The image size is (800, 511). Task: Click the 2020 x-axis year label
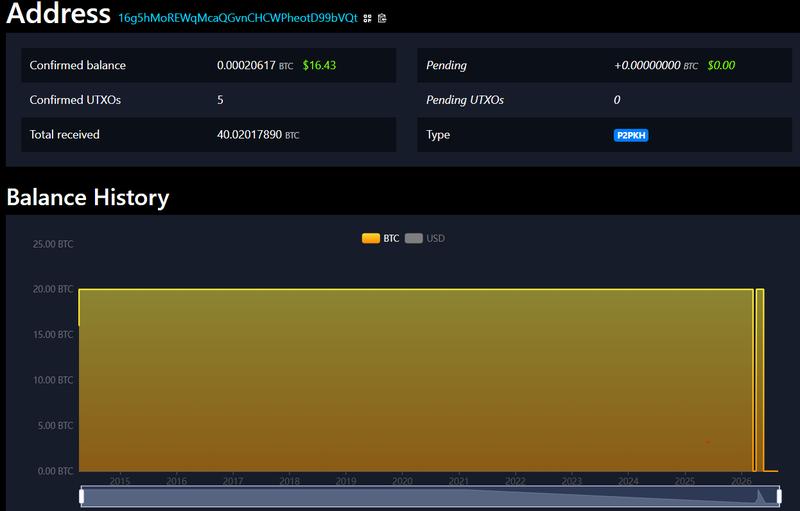[402, 481]
